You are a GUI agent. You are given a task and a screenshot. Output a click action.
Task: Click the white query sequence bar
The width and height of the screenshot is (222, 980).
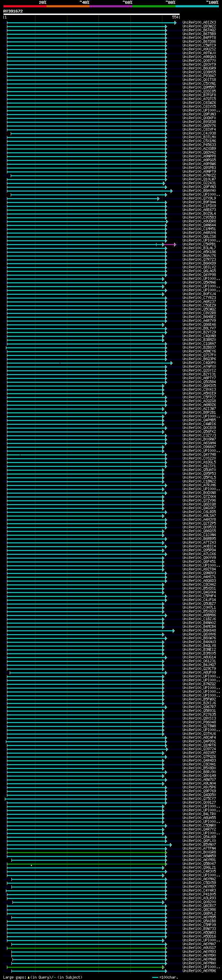92,14
